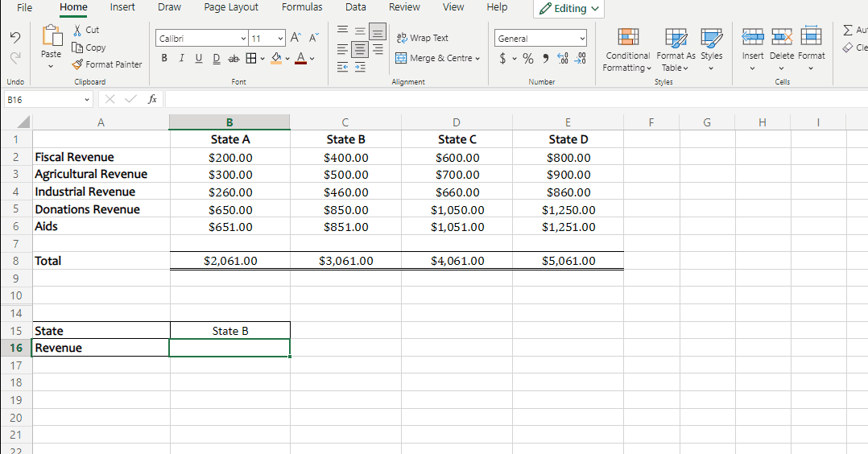
Task: Open the Review tab
Action: click(x=404, y=7)
